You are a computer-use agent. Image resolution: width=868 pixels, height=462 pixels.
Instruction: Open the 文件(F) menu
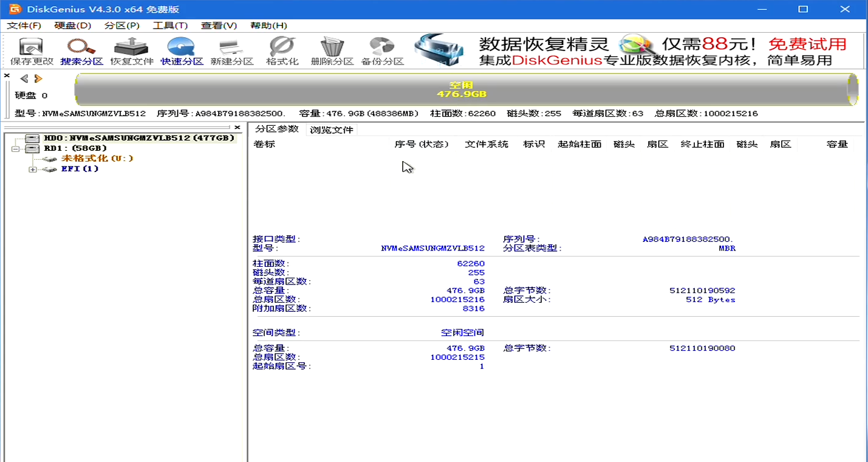coord(24,26)
